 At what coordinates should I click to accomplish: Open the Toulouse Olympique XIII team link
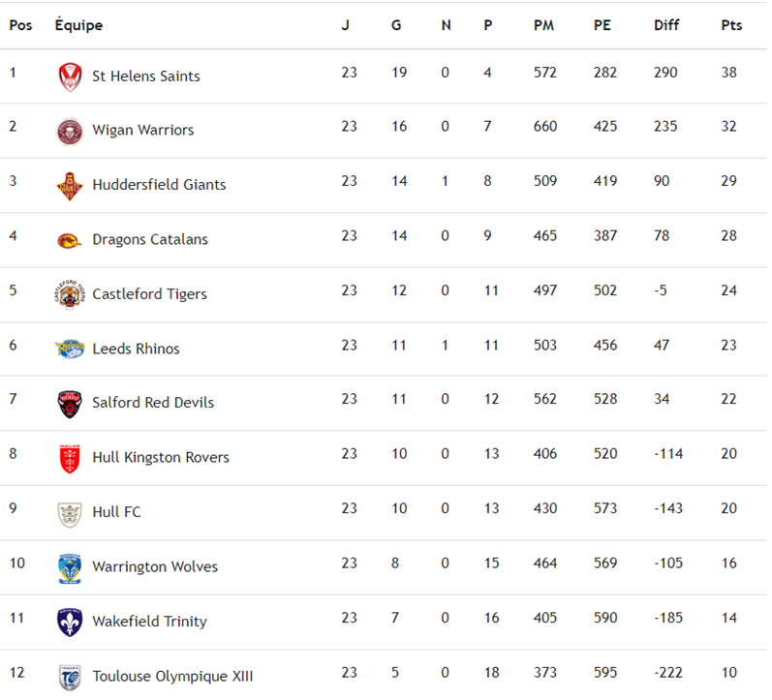(x=172, y=676)
